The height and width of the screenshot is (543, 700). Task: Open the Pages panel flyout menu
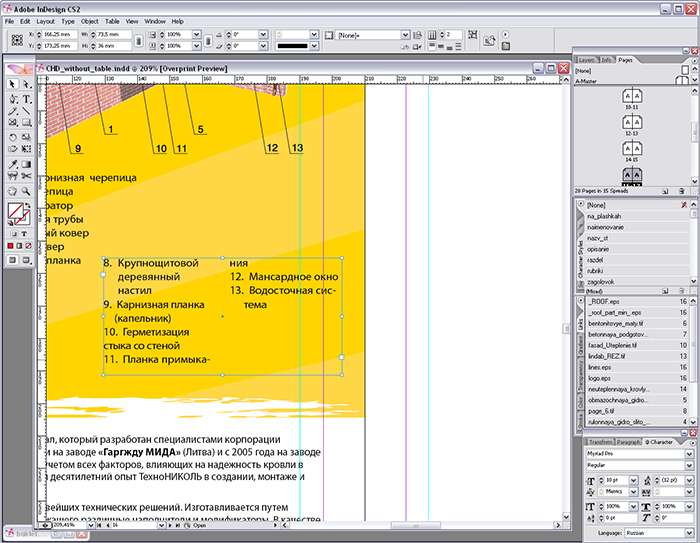694,60
